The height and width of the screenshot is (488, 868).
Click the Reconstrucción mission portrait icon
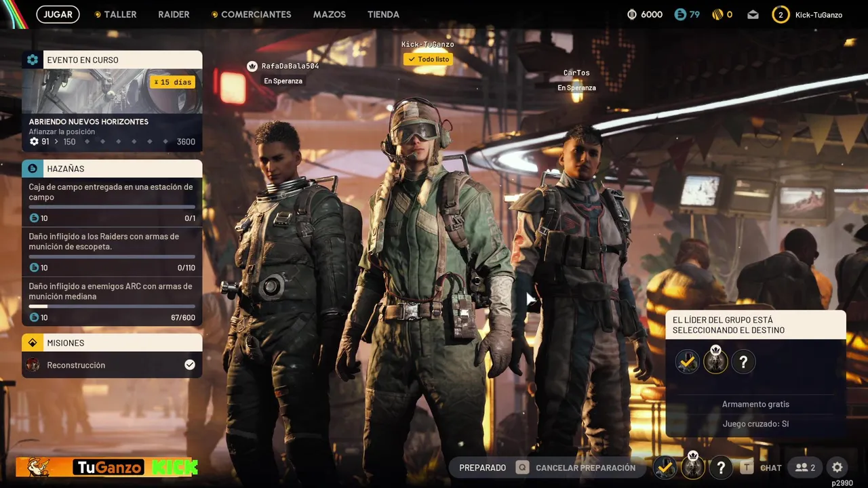(x=33, y=365)
